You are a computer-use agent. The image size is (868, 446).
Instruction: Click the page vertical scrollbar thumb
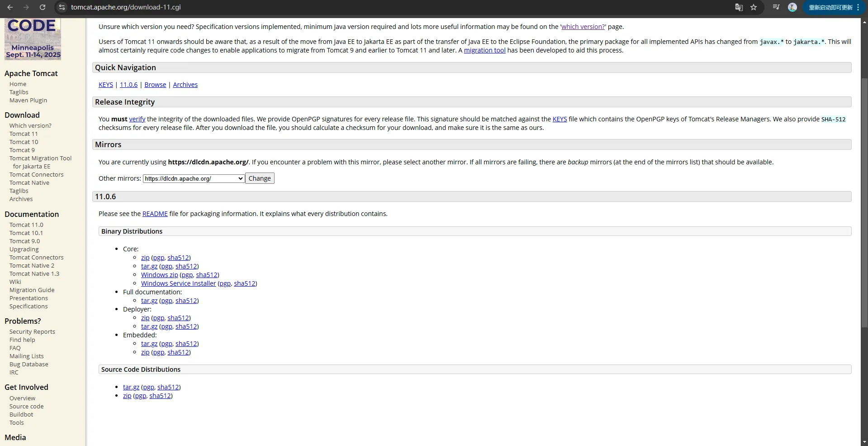coord(864,202)
